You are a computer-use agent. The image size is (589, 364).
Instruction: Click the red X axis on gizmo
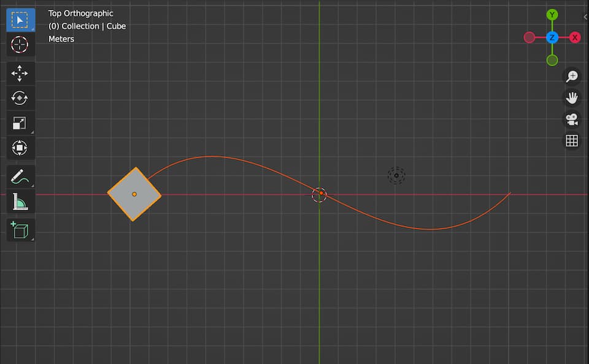coord(575,38)
